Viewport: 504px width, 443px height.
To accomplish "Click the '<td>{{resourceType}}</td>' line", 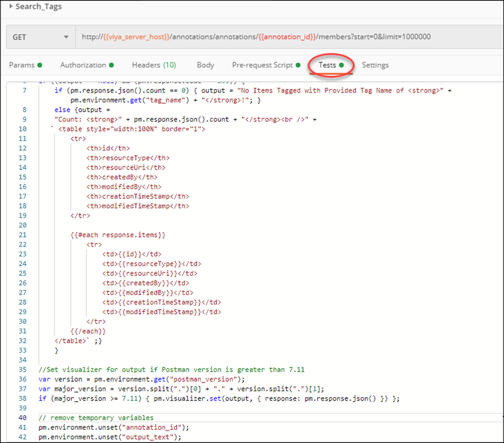I will (x=152, y=264).
